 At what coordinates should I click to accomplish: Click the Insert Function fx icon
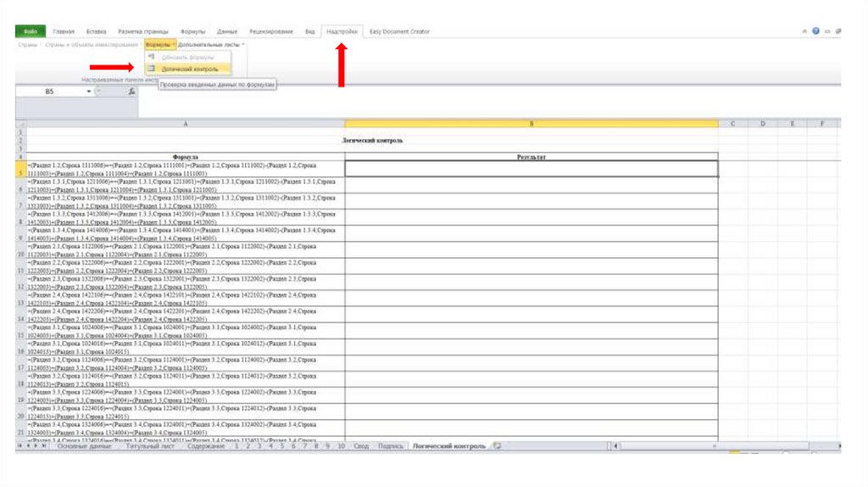[131, 92]
